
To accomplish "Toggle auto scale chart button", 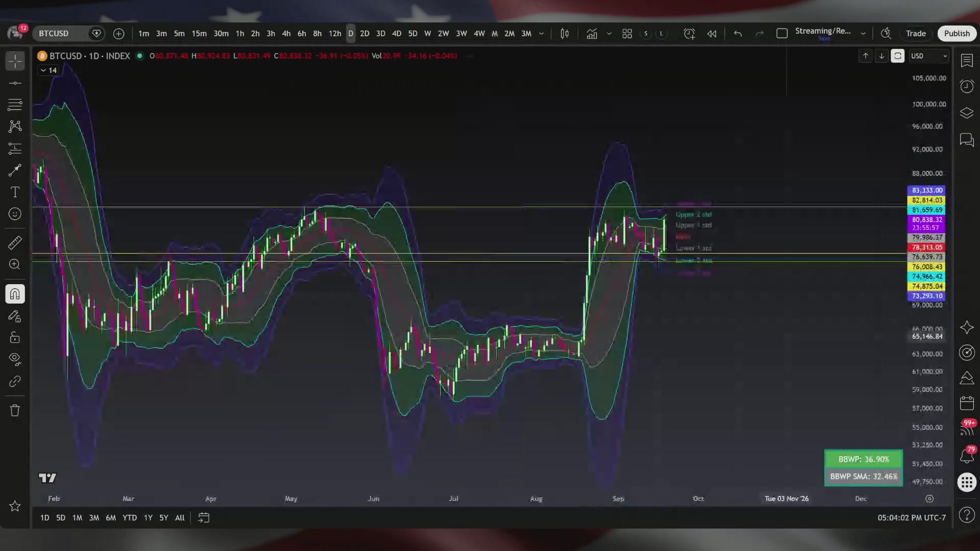I will click(897, 56).
